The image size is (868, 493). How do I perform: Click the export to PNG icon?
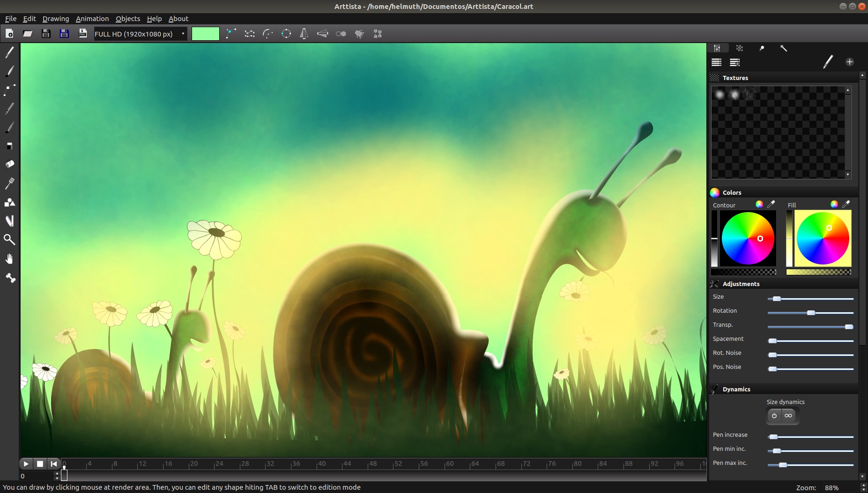click(x=82, y=34)
